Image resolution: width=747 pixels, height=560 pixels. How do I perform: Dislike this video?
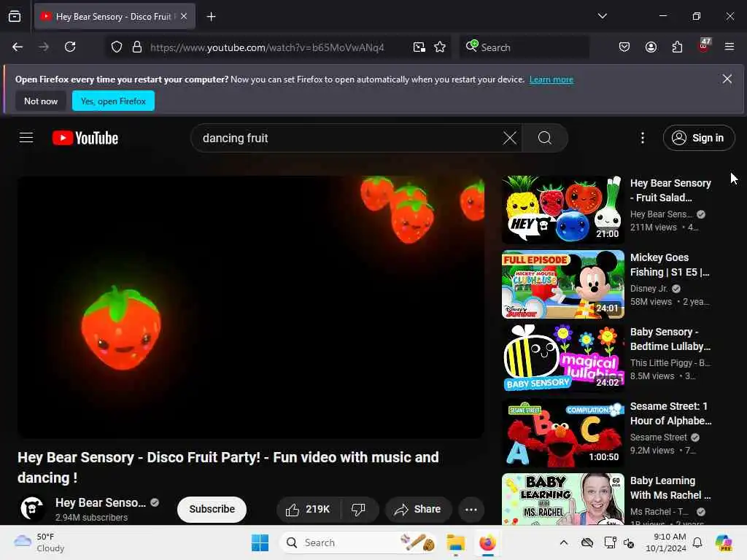359,510
